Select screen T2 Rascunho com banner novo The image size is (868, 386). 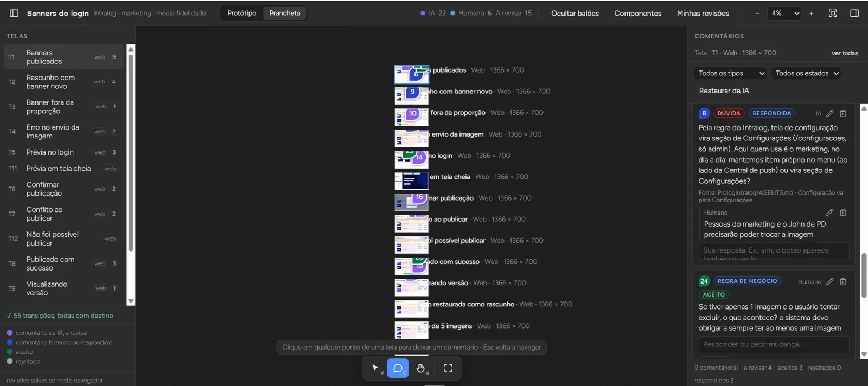[63, 82]
